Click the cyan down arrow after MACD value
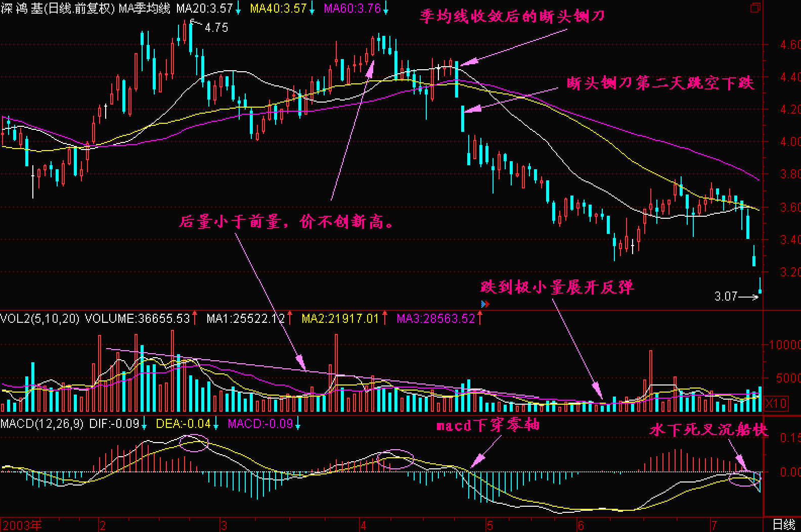Image resolution: width=801 pixels, height=532 pixels. pyautogui.click(x=298, y=424)
